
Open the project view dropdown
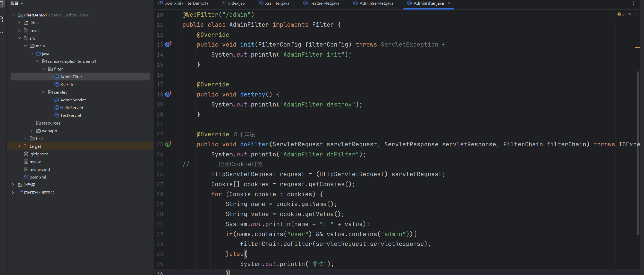click(17, 3)
